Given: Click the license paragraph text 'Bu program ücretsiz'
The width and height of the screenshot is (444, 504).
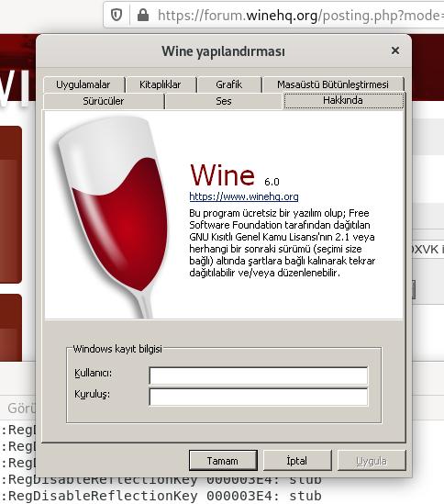Looking at the screenshot, I should (x=282, y=243).
